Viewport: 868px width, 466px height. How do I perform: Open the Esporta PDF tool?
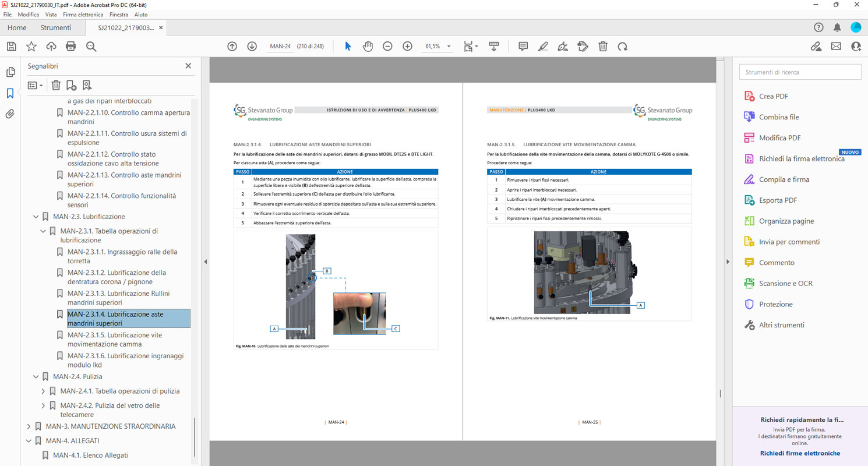778,200
